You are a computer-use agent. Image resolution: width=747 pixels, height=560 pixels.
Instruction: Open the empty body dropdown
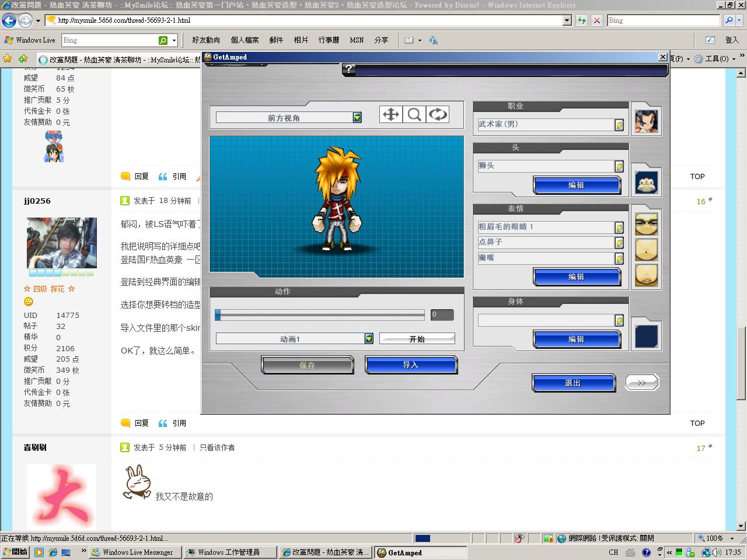[x=619, y=320]
